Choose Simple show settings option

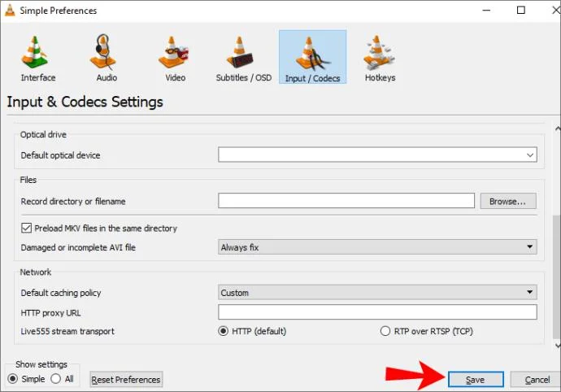click(13, 379)
